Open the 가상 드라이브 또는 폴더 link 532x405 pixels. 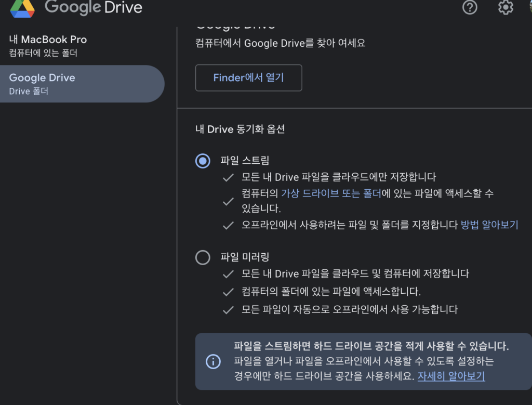330,194
